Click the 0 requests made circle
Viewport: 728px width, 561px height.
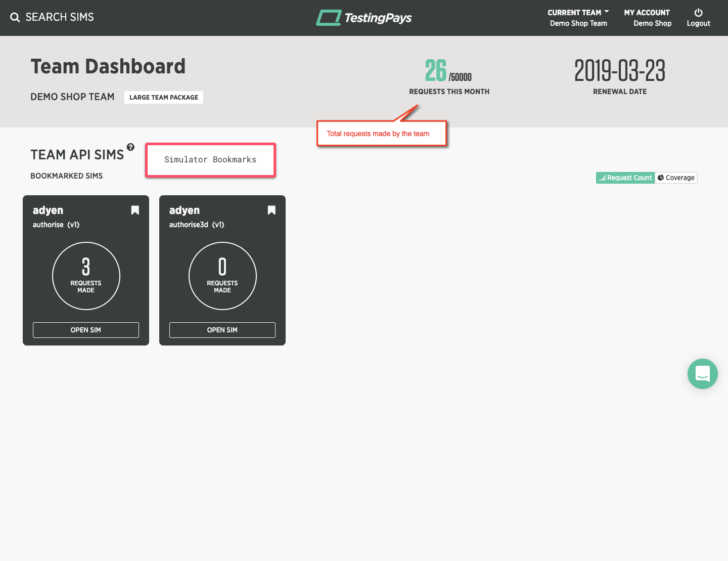[222, 276]
